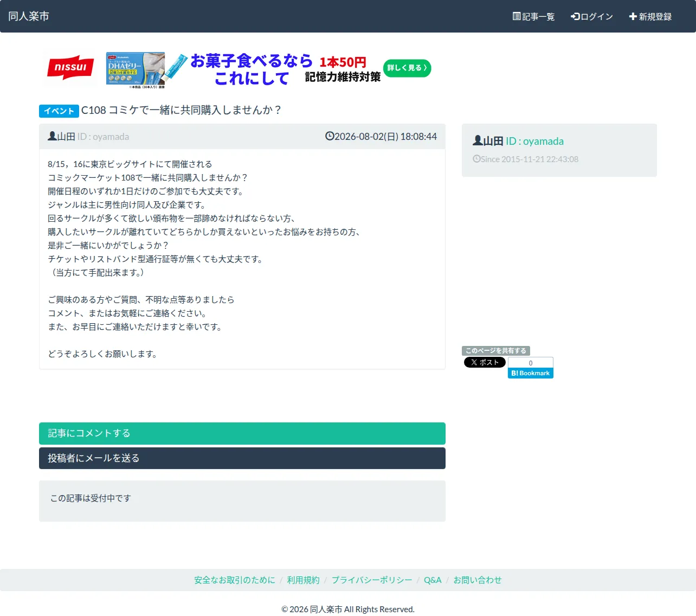
Task: Expand the 投稿者にメールを送る section
Action: [x=242, y=458]
